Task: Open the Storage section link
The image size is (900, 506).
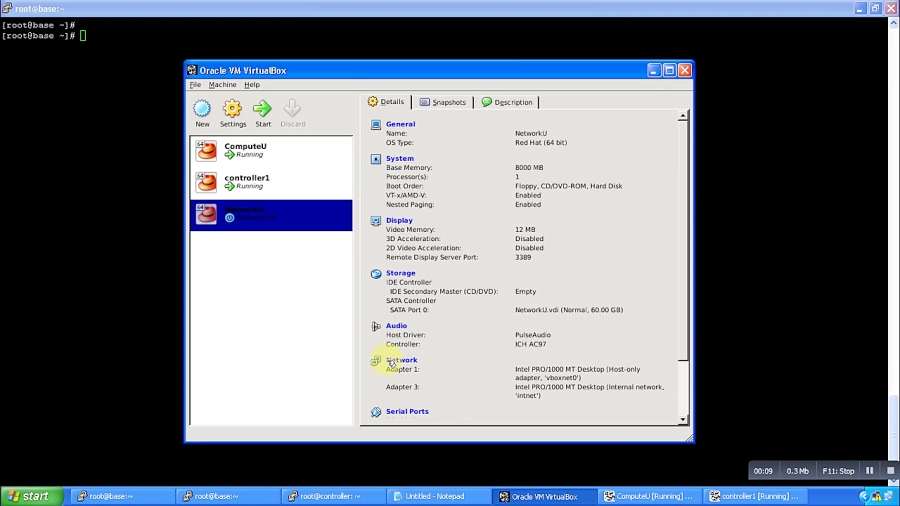Action: point(400,273)
